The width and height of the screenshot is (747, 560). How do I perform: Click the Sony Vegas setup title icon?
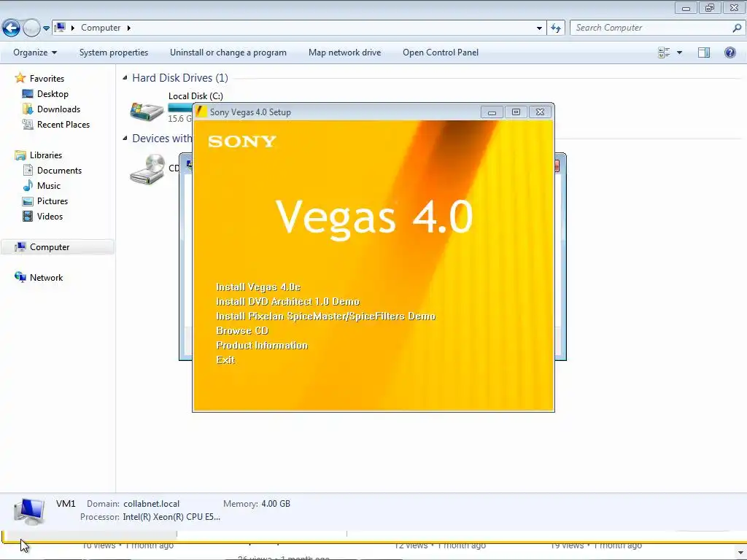tap(201, 112)
